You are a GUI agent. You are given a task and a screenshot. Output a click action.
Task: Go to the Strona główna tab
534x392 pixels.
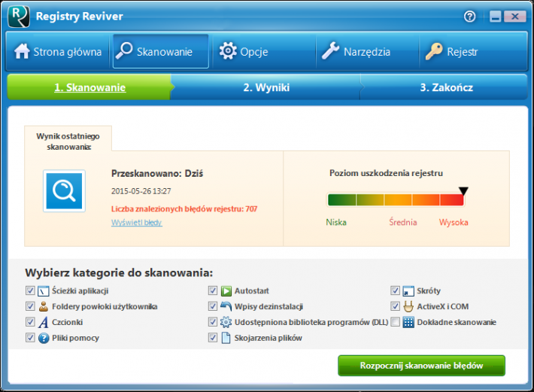[58, 51]
